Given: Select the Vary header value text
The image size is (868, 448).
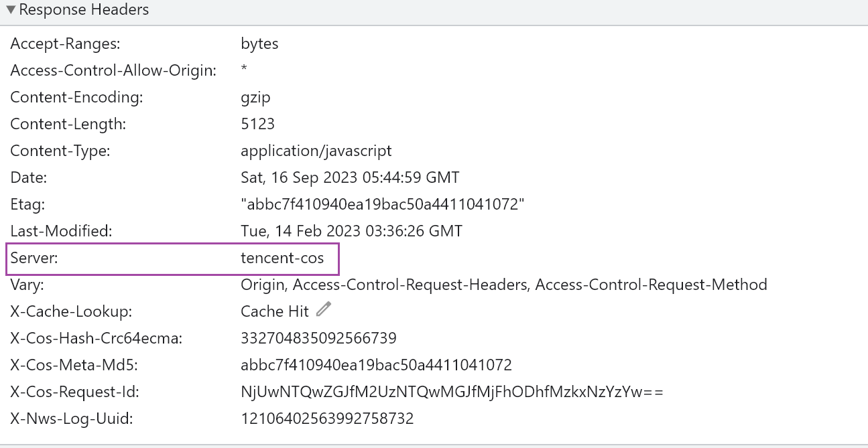Looking at the screenshot, I should click(x=503, y=285).
